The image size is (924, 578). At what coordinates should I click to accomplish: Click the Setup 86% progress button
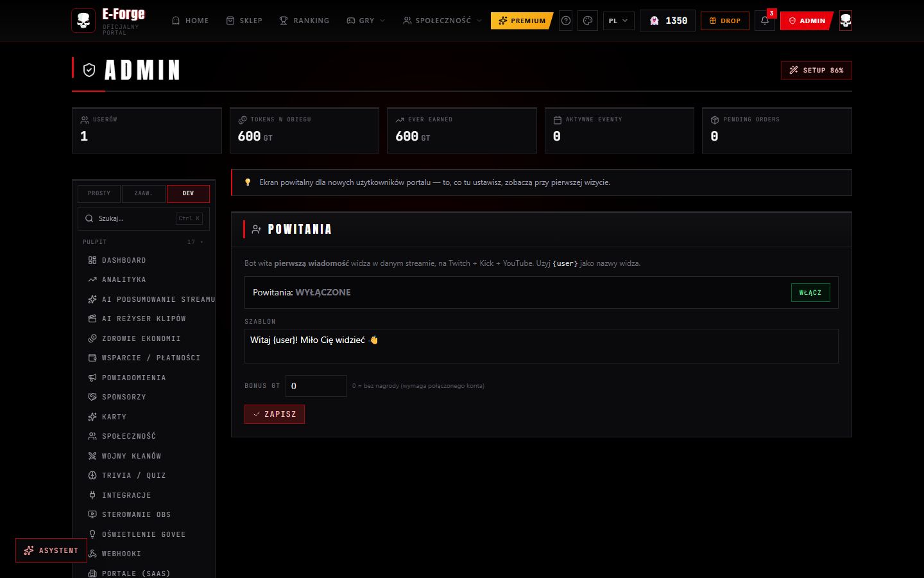[816, 70]
